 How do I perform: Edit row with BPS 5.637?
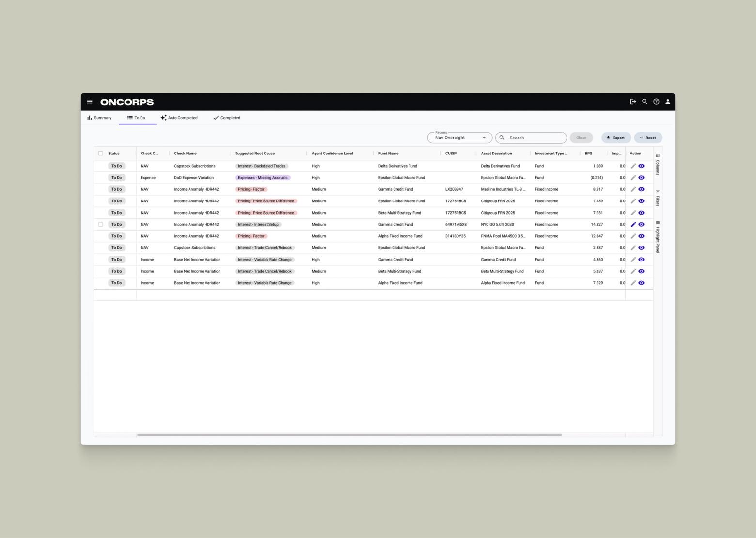point(633,271)
